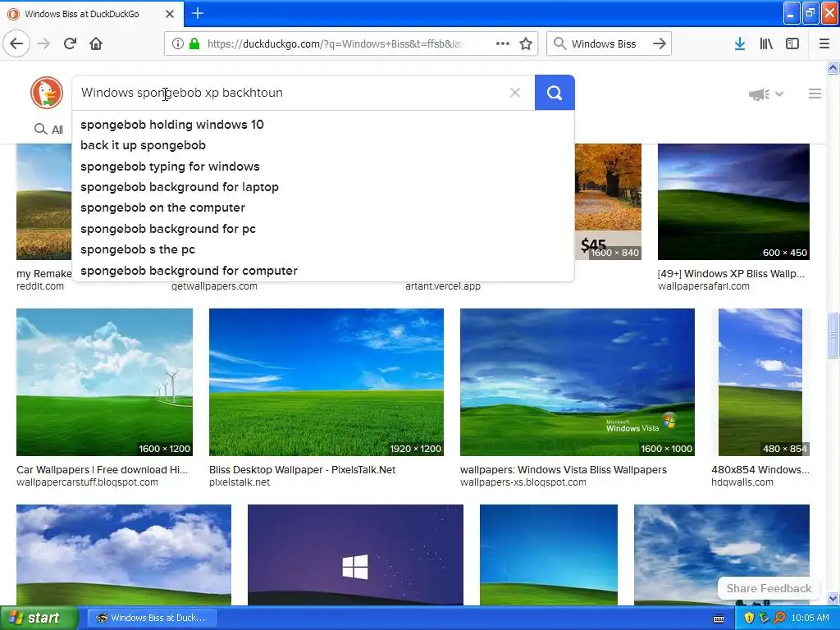Expand the chevron next to the megaphone
840x630 pixels.
(x=779, y=94)
